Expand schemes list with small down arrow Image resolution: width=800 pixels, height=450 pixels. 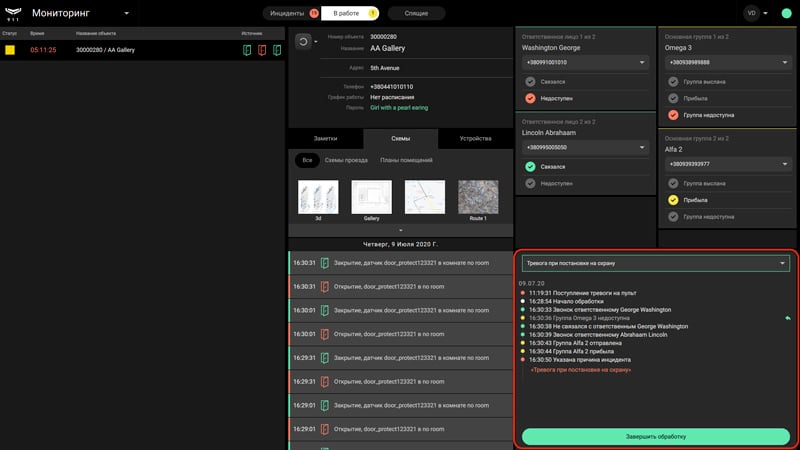401,230
